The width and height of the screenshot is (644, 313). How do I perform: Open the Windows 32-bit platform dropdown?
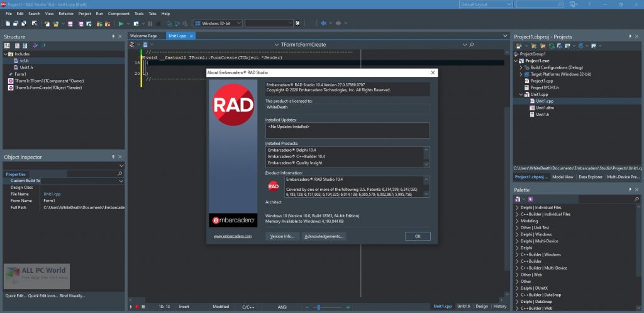point(238,23)
